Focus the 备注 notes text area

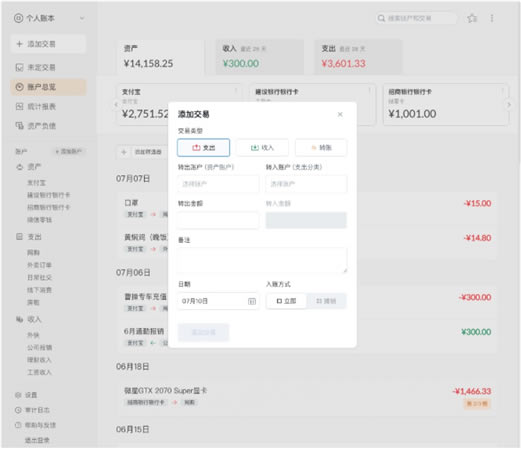[x=262, y=260]
